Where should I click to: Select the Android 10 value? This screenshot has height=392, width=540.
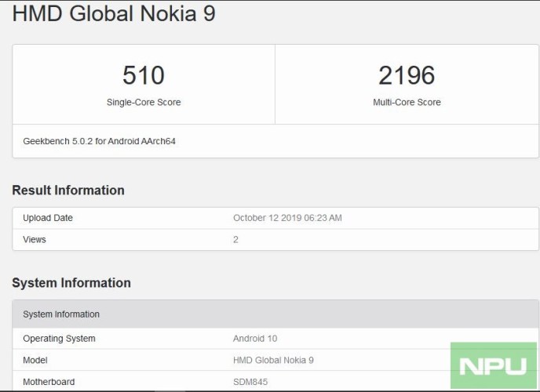255,339
